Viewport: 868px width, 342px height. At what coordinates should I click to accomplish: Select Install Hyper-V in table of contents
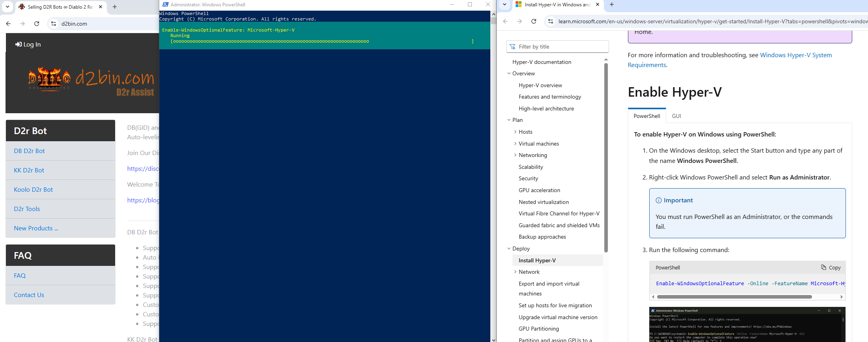pyautogui.click(x=557, y=260)
